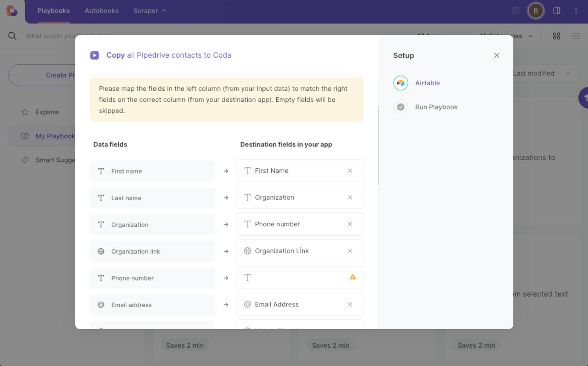Click the Data fields column heading

pos(110,144)
